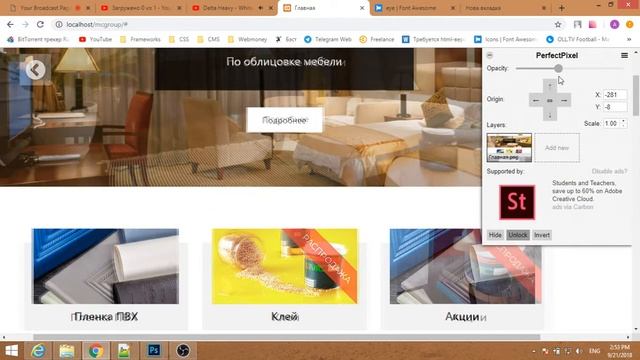
Task: Increase Scale with stepper arrow
Action: pyautogui.click(x=623, y=121)
